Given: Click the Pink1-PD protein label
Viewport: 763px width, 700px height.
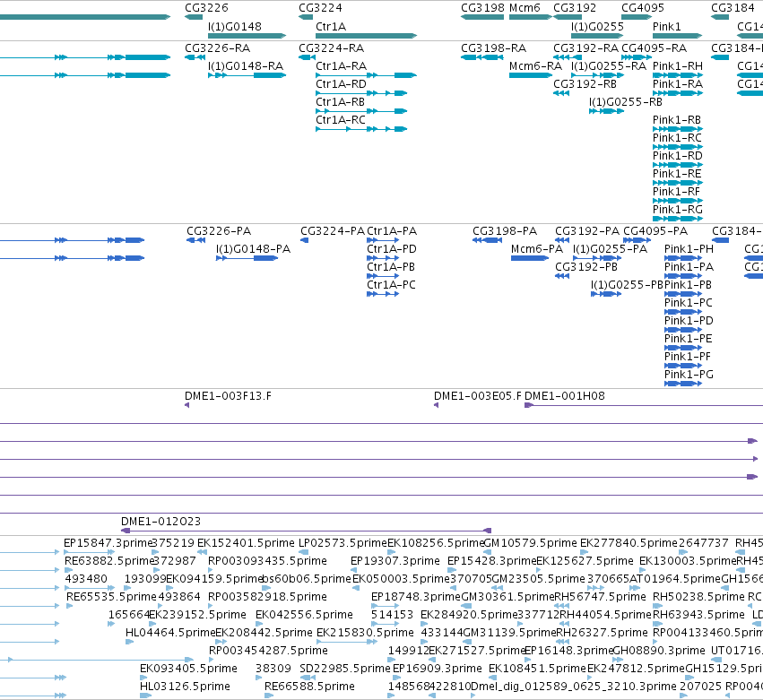Looking at the screenshot, I should (689, 321).
